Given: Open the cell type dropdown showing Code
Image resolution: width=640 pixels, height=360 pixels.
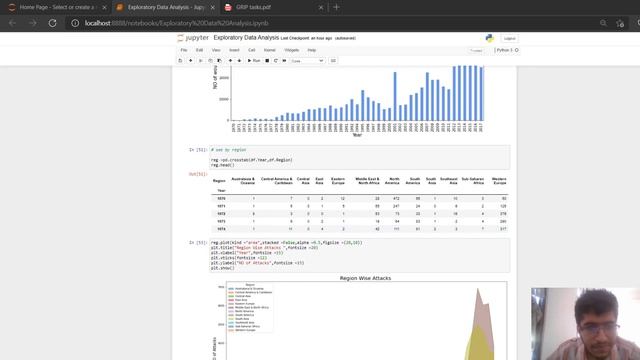Looking at the screenshot, I should (x=307, y=60).
